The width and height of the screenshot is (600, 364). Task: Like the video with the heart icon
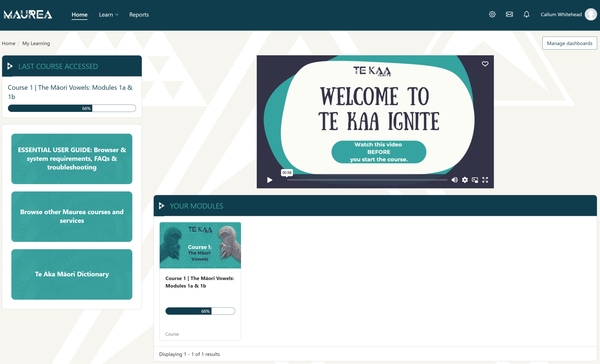485,64
